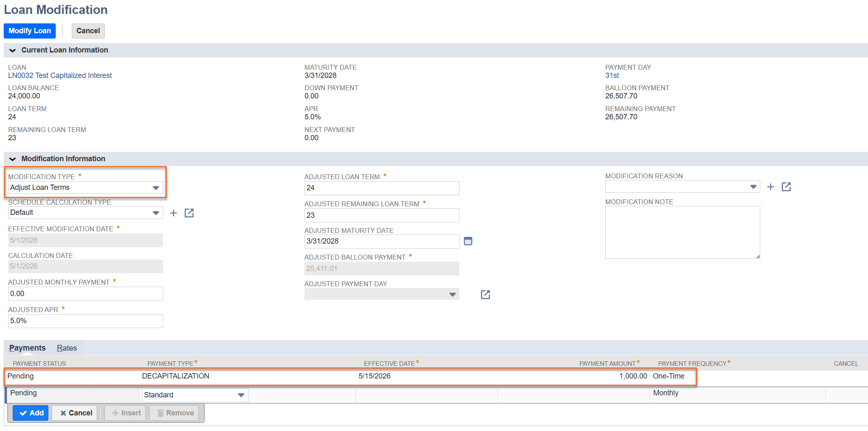Open the Modification Reason dropdown
Image resolution: width=868 pixels, height=431 pixels.
(x=753, y=187)
